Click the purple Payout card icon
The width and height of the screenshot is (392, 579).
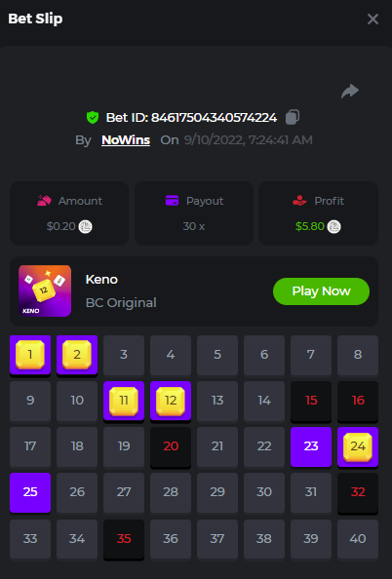tap(172, 201)
